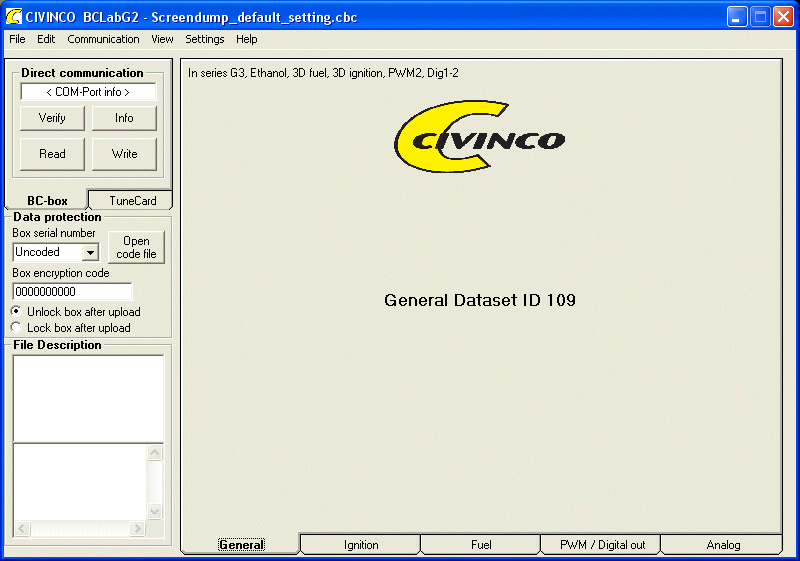Click the Info button

pyautogui.click(x=124, y=118)
